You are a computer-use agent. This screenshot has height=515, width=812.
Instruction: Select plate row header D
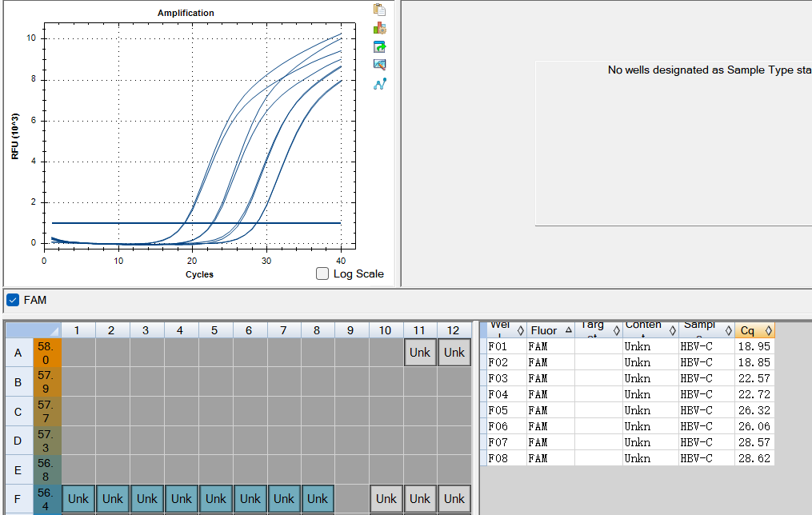pos(18,441)
